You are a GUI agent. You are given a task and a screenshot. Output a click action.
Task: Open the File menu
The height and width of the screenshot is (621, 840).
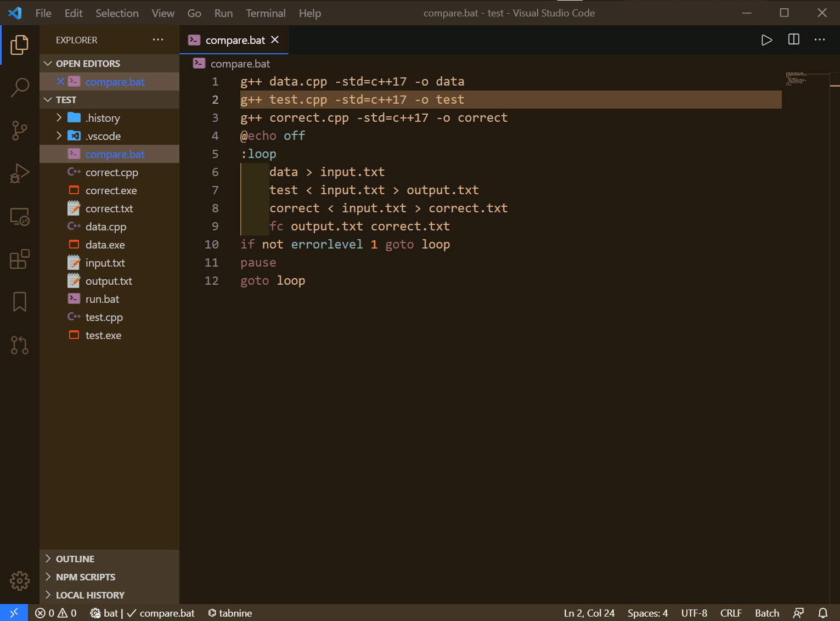tap(43, 13)
